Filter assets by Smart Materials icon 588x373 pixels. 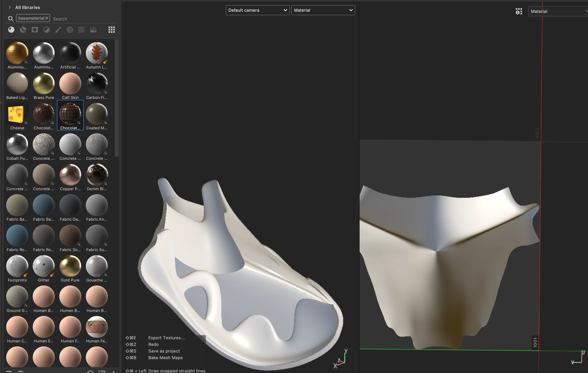(x=23, y=30)
